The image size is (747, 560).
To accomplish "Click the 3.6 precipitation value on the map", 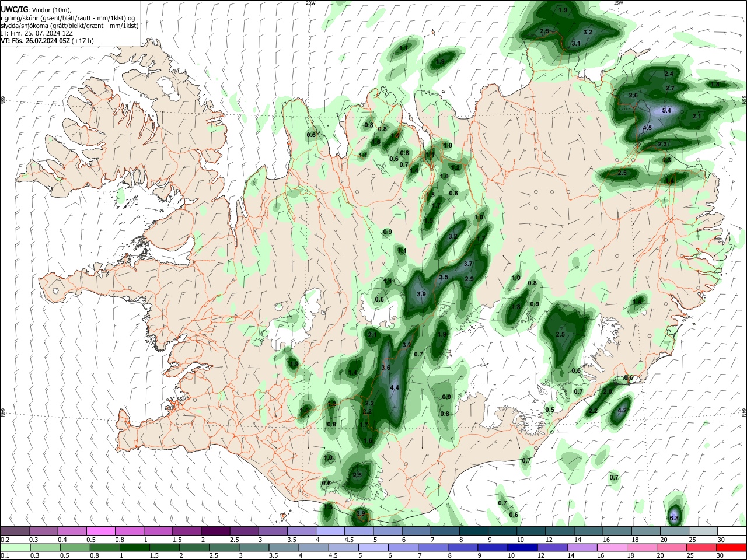I will pyautogui.click(x=386, y=368).
